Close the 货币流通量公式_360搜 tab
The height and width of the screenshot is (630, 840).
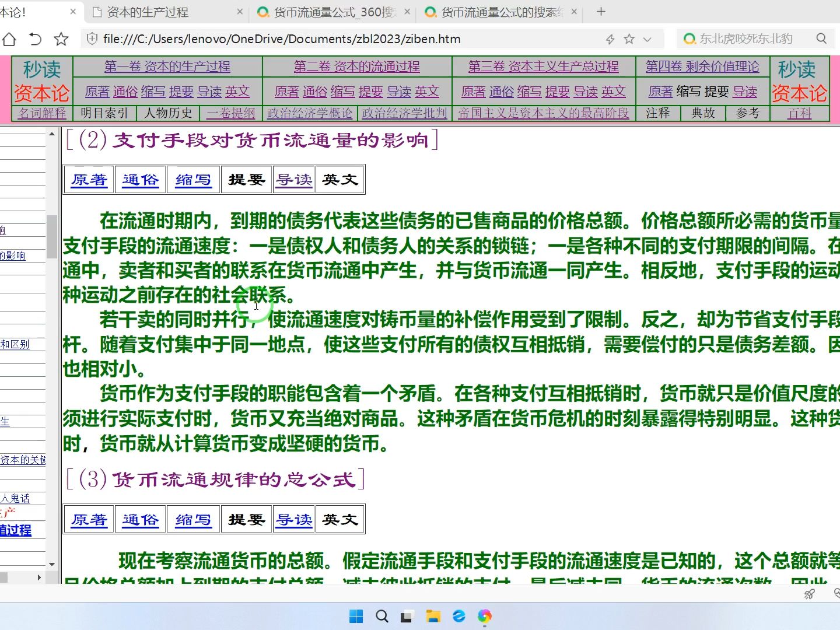coord(407,12)
